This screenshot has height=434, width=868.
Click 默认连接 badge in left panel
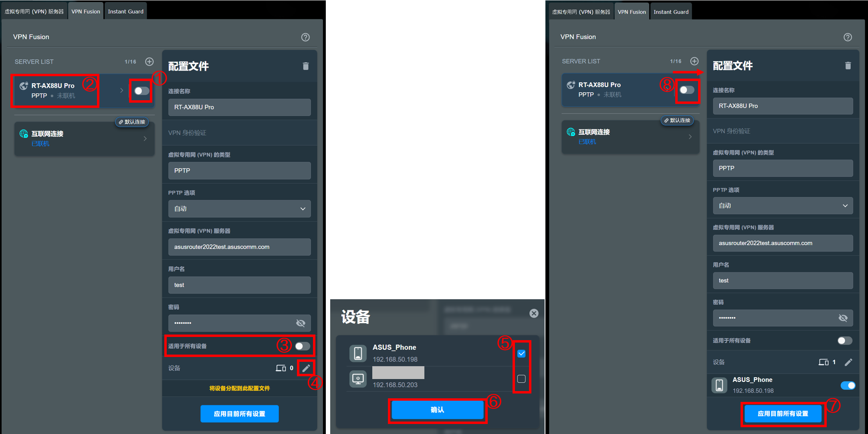pyautogui.click(x=132, y=122)
